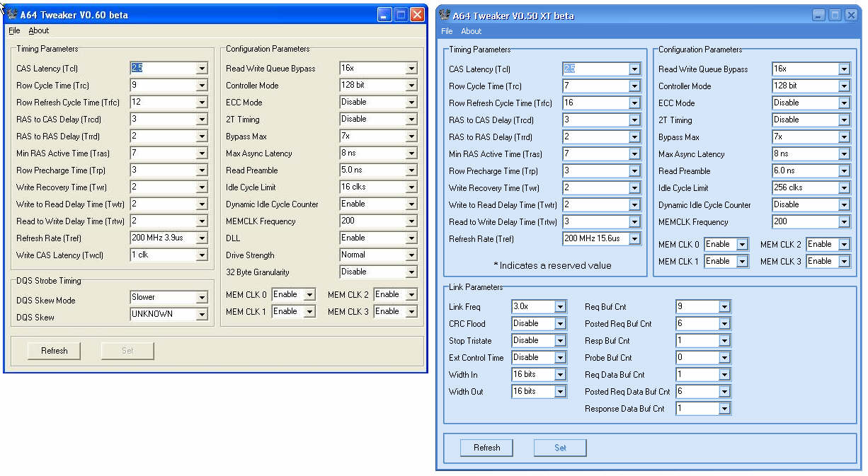Open Stop Tristate dropdown
This screenshot has width=868, height=476.
click(x=561, y=341)
